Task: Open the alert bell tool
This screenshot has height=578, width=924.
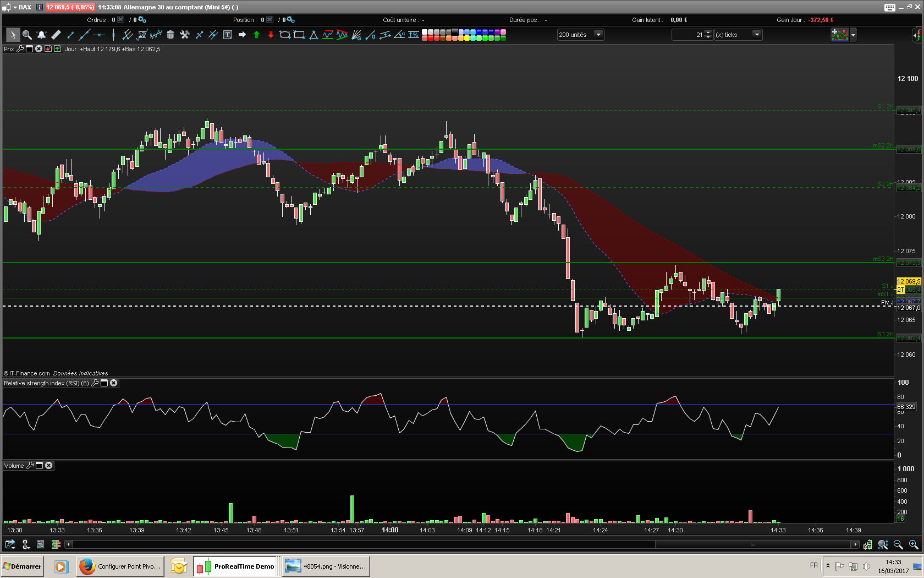Action: click(x=41, y=35)
